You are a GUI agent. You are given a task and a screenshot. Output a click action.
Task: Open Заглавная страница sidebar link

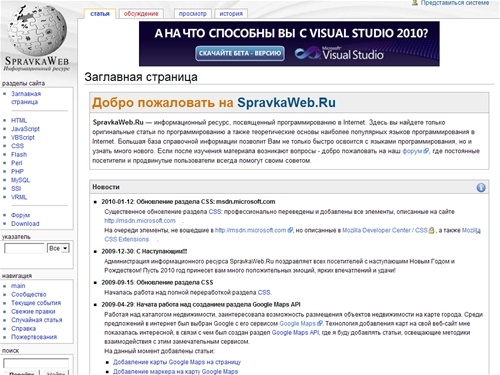[26, 98]
